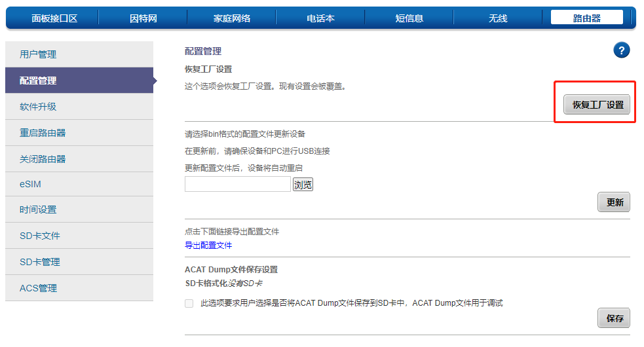Open the 因特网 tab

(143, 18)
